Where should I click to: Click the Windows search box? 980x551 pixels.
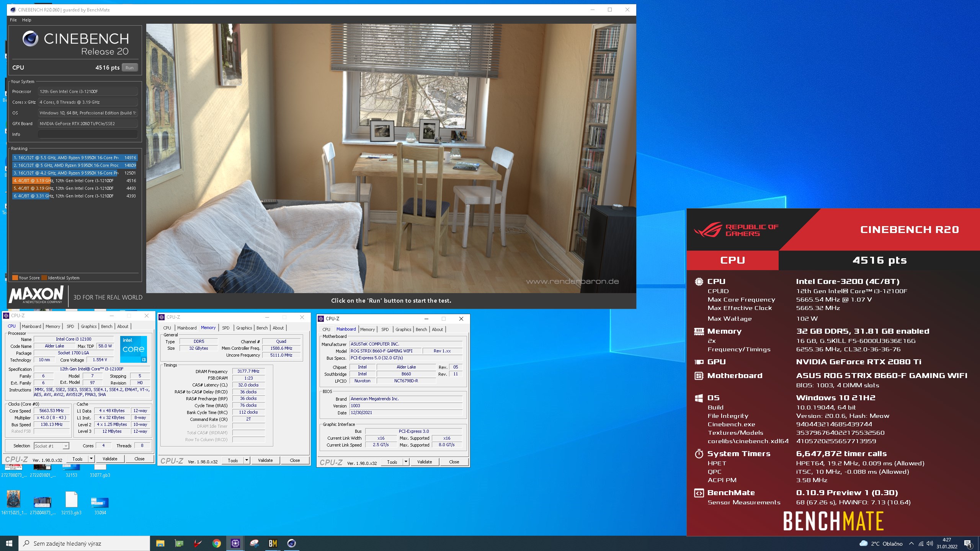[x=84, y=543]
